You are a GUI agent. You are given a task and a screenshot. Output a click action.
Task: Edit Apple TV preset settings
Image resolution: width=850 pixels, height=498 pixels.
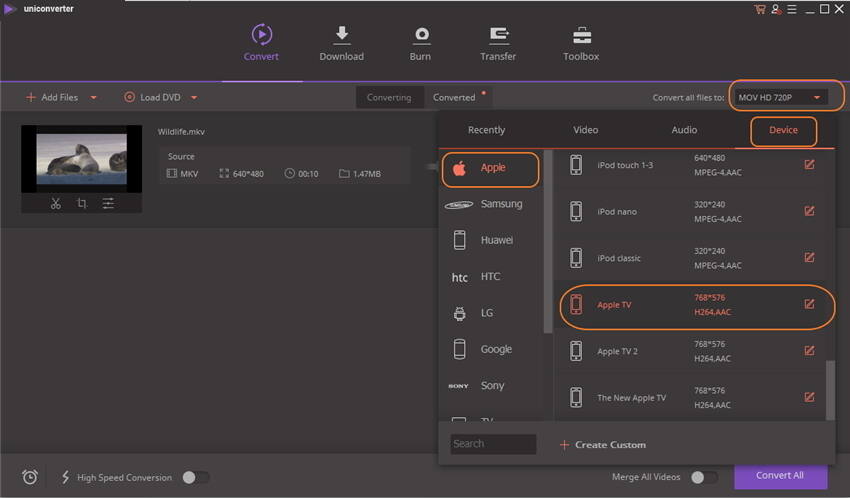[809, 304]
